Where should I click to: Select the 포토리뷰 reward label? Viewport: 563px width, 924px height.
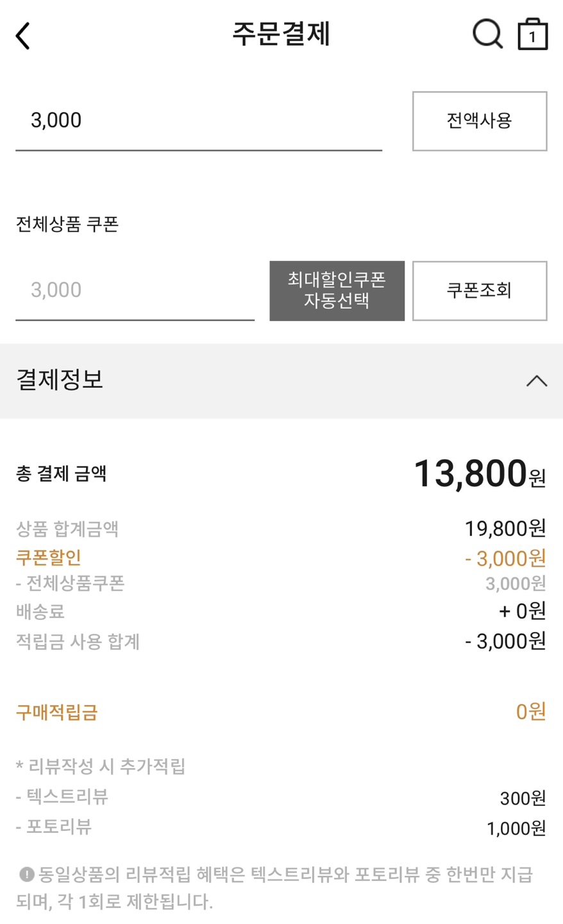tap(58, 826)
